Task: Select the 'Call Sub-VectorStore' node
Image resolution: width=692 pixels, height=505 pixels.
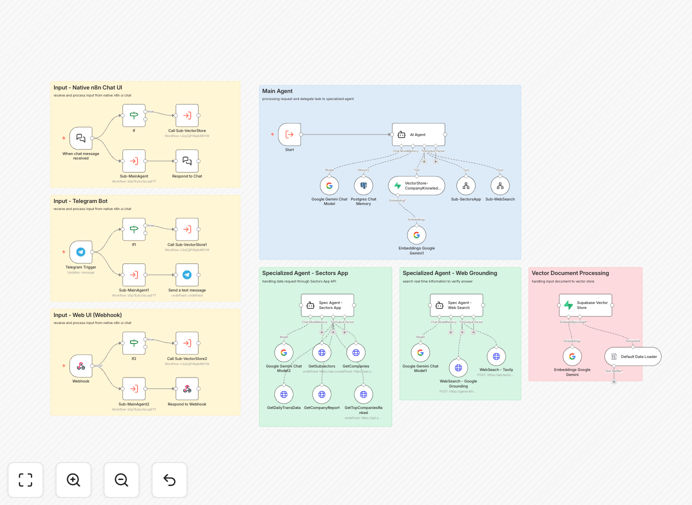Action: pos(187,116)
